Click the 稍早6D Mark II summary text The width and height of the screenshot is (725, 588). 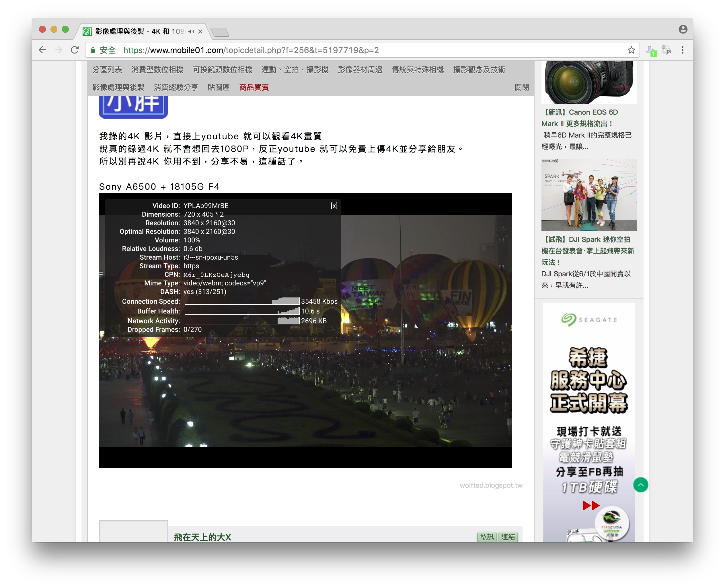pyautogui.click(x=586, y=141)
